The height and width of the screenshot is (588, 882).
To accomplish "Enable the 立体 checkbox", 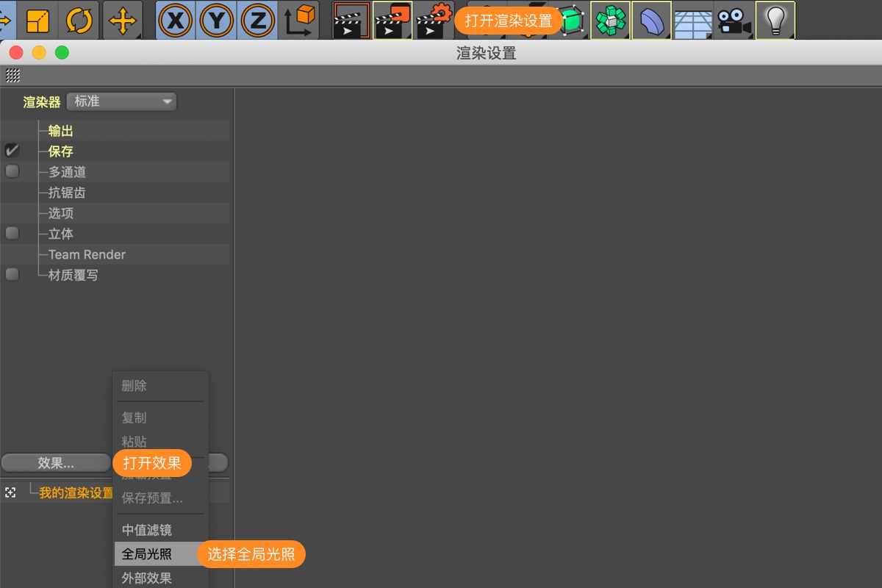I will click(12, 233).
